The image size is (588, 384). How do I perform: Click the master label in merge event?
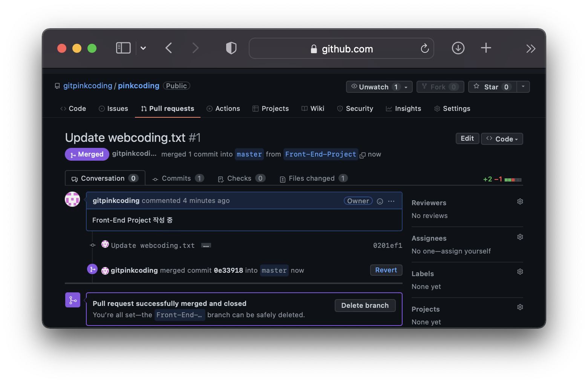pos(274,270)
